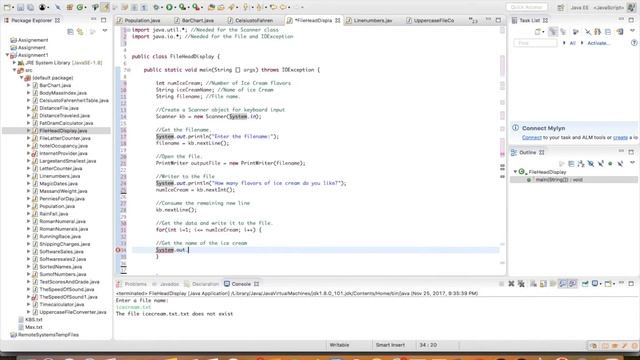Viewport: 640px width, 360px height.
Task: Click the Find field in Task List
Action: pos(535,43)
